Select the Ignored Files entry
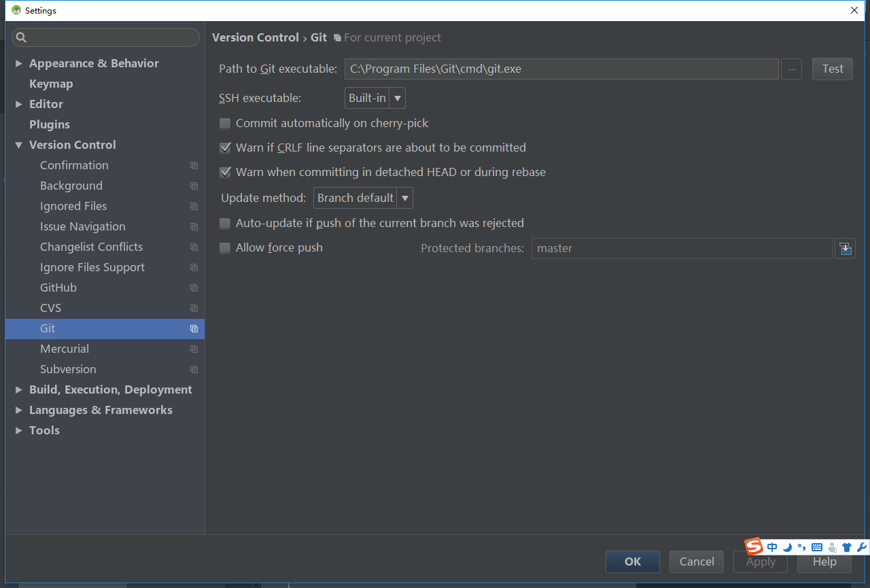The image size is (870, 588). point(73,206)
